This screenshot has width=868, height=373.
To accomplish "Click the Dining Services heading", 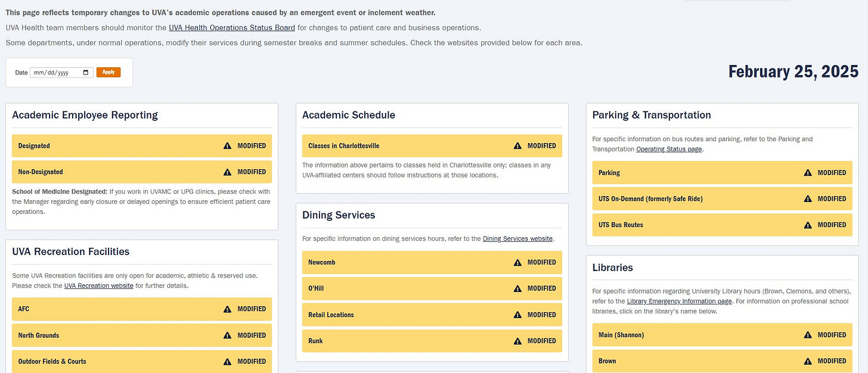I will (339, 215).
